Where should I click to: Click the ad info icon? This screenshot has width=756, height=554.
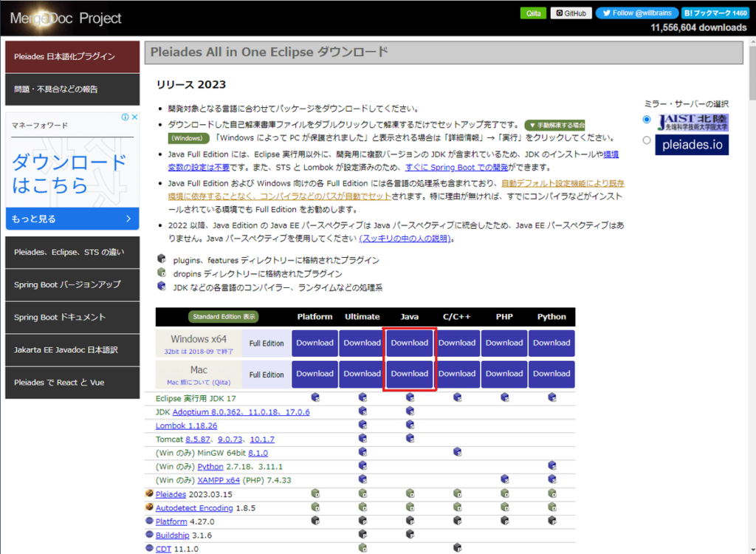point(126,117)
